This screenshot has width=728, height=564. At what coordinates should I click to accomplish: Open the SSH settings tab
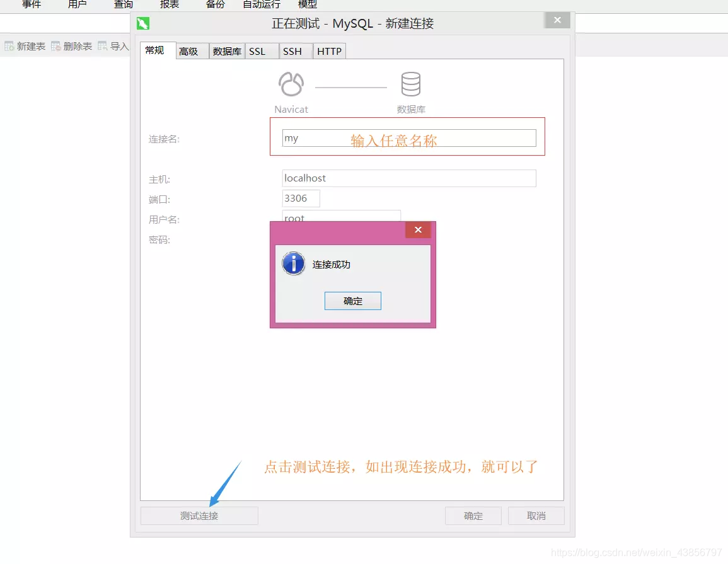[x=294, y=51]
